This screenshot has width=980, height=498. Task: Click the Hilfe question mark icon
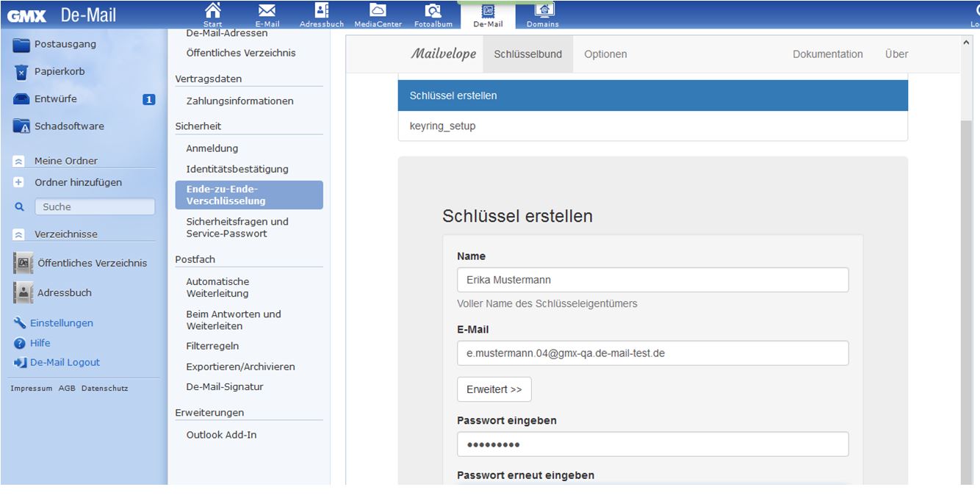coord(20,343)
